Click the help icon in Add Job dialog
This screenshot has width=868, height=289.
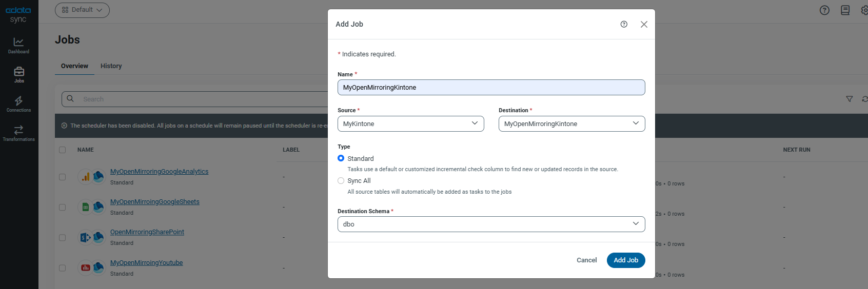coord(624,24)
